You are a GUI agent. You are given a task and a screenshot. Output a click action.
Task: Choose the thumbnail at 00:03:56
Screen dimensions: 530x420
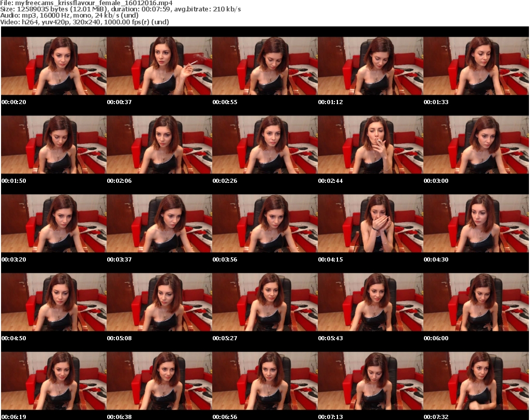point(265,224)
